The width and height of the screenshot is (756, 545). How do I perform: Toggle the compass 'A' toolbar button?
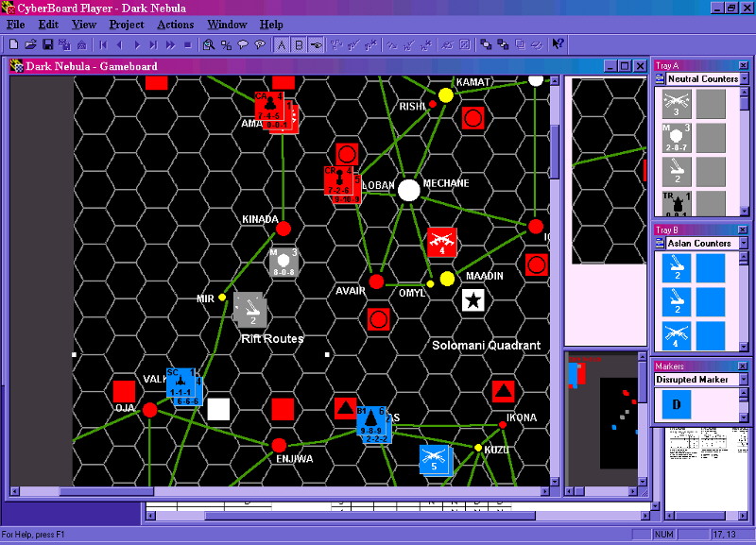(282, 44)
